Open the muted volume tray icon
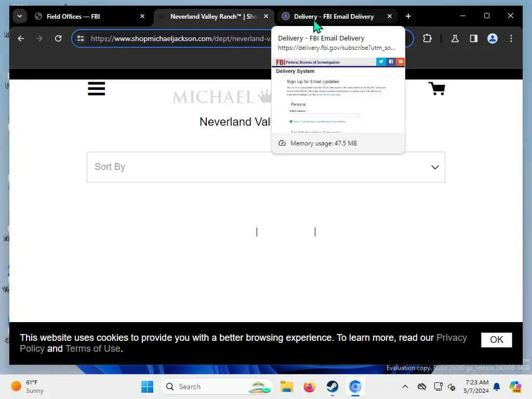532x399 pixels. click(x=451, y=387)
